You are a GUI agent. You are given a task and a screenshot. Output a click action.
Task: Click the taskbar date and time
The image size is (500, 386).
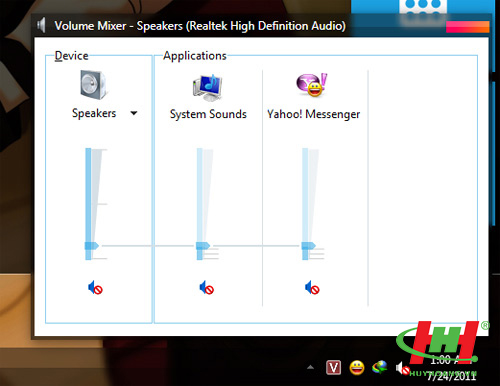tap(452, 368)
